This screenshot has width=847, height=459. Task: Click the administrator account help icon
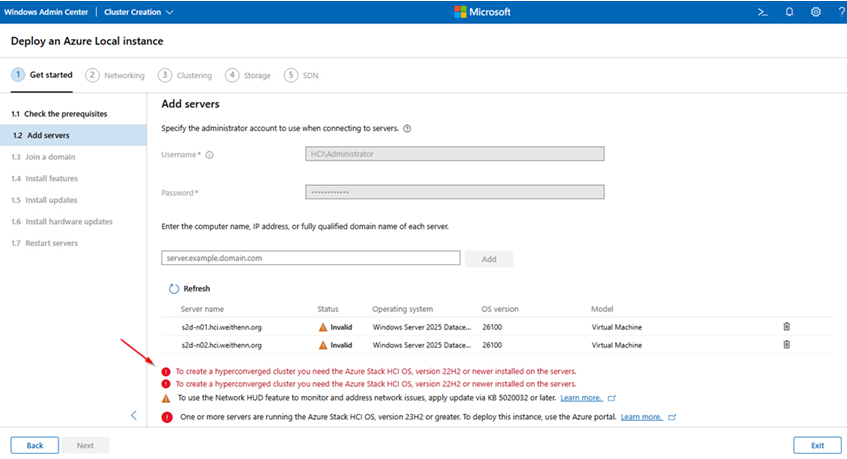(407, 129)
